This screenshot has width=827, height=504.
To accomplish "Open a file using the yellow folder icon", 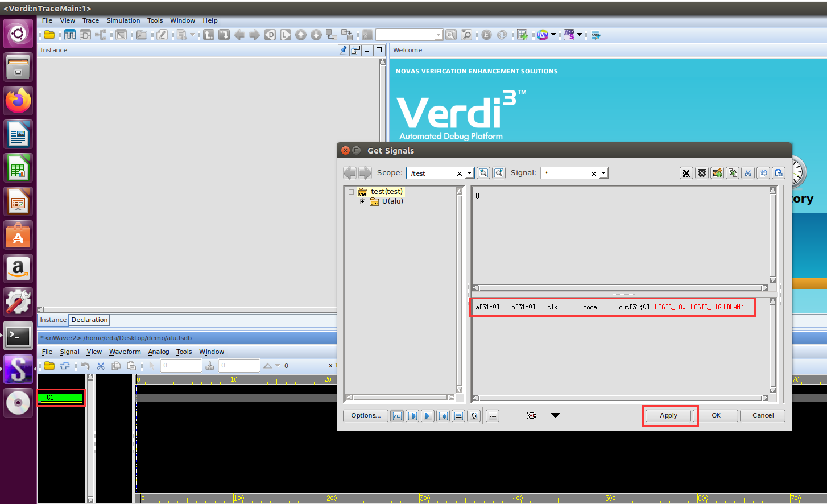I will pyautogui.click(x=49, y=34).
